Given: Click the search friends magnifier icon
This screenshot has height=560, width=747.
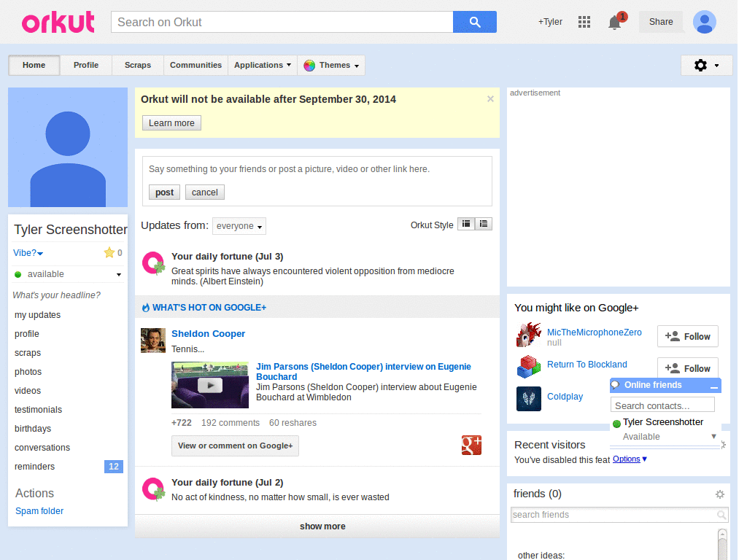Looking at the screenshot, I should tap(721, 515).
